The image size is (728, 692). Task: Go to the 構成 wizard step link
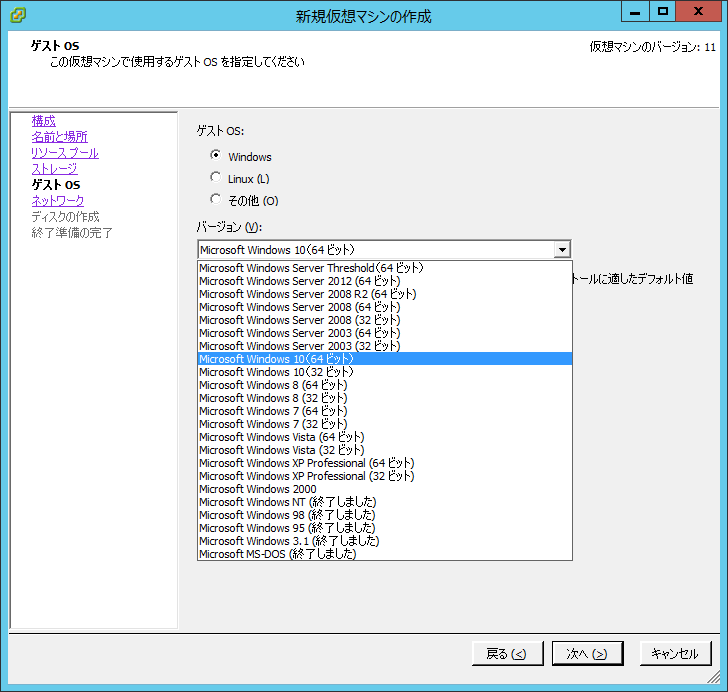coord(44,121)
